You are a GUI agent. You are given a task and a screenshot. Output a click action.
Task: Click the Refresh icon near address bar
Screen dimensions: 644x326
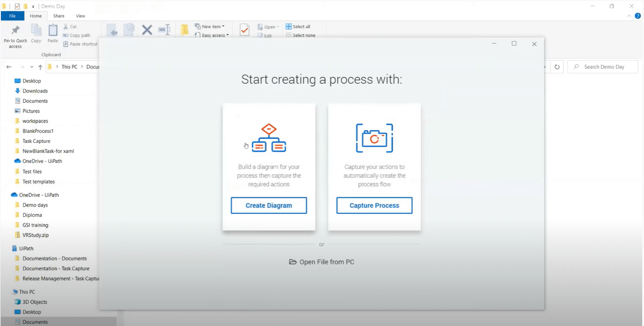point(557,67)
